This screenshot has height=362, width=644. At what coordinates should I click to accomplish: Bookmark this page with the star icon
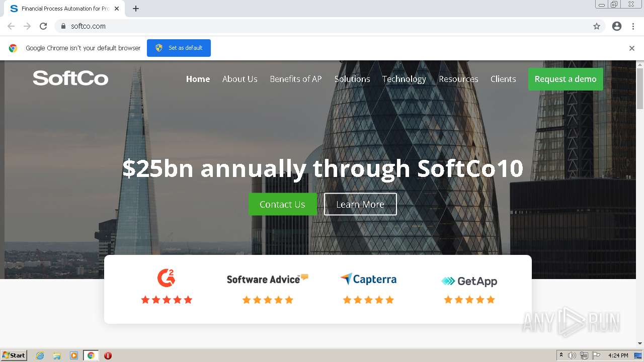597,26
